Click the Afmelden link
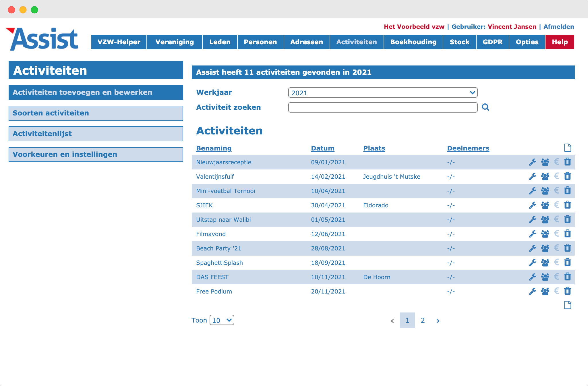The width and height of the screenshot is (588, 386). [x=559, y=27]
